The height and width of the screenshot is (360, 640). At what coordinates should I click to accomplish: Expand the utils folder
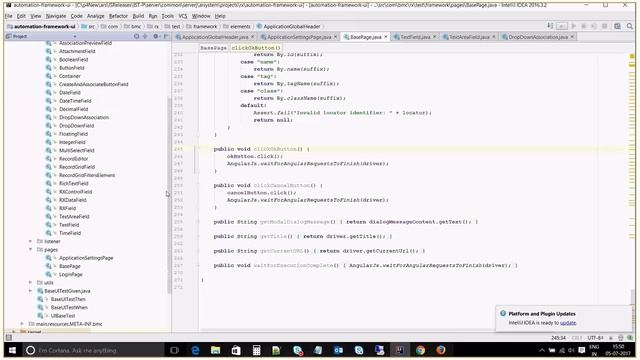[x=30, y=282]
